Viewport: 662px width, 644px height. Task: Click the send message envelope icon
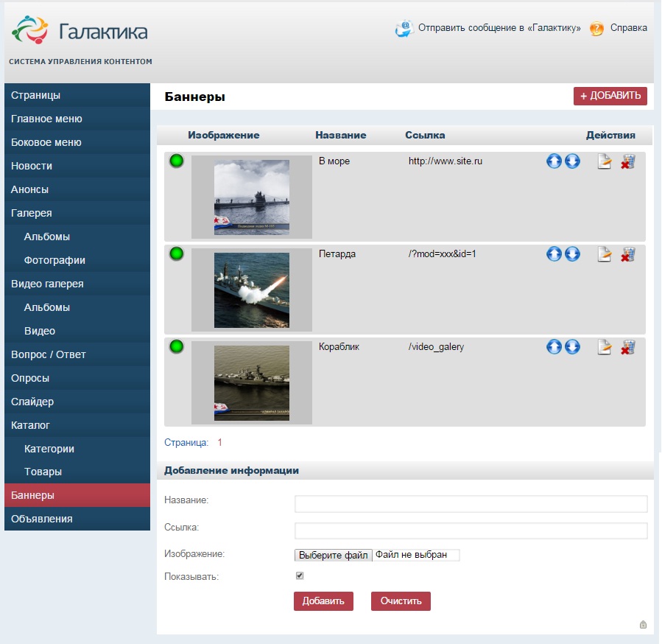[x=404, y=28]
